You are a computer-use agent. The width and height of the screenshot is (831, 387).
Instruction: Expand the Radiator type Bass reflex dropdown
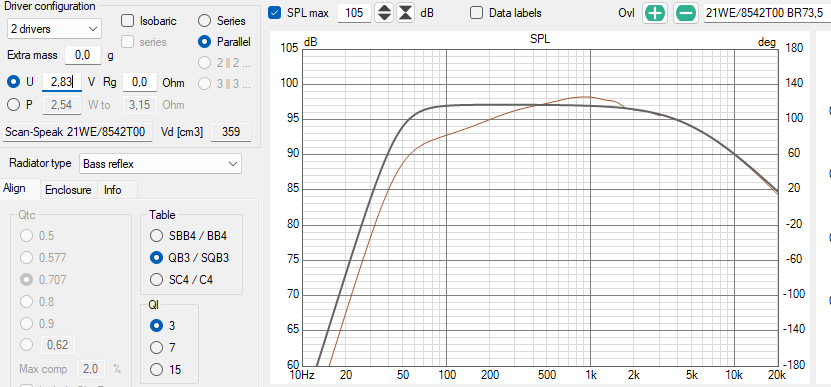pos(160,164)
